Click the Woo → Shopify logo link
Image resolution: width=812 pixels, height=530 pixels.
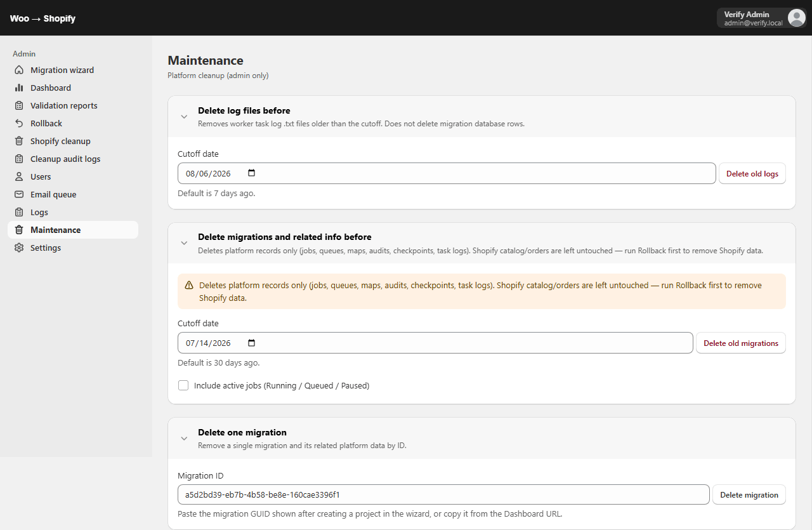[43, 18]
